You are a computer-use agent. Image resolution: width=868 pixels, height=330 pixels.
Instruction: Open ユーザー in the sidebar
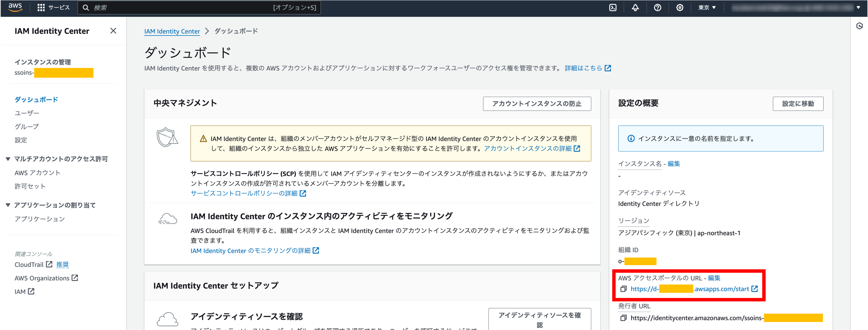click(27, 113)
